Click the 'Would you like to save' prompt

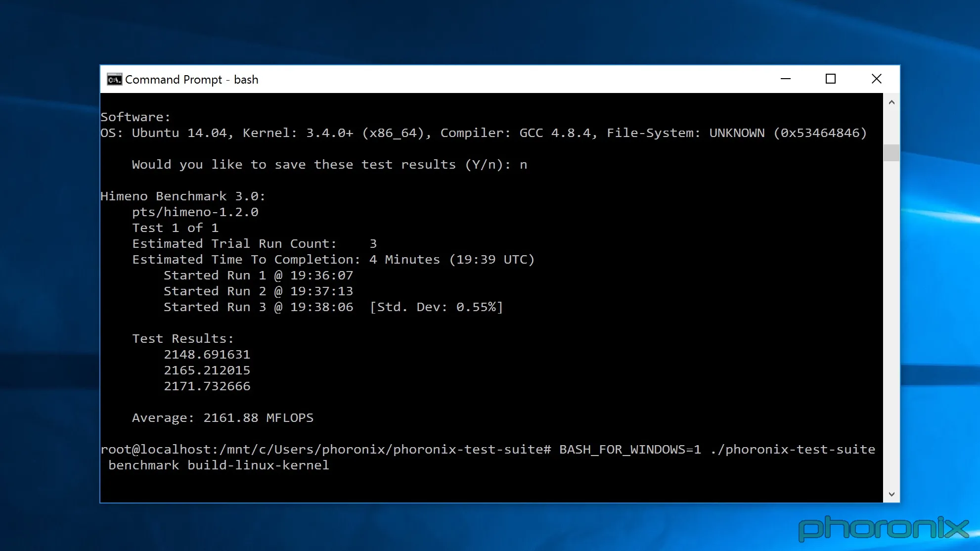(329, 165)
